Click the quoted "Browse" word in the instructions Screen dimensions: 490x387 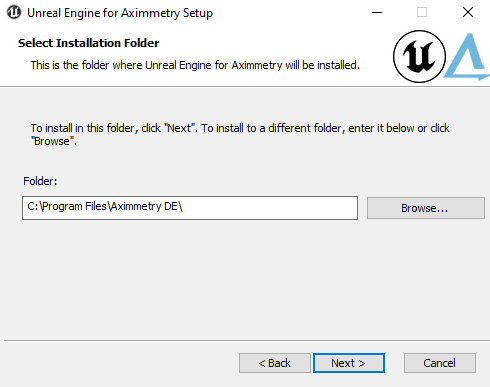[x=52, y=141]
